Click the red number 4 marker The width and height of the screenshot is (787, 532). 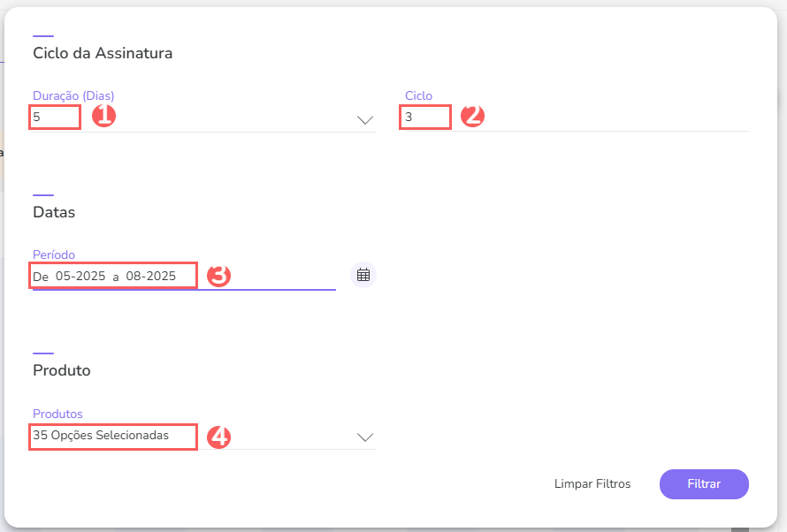click(218, 437)
